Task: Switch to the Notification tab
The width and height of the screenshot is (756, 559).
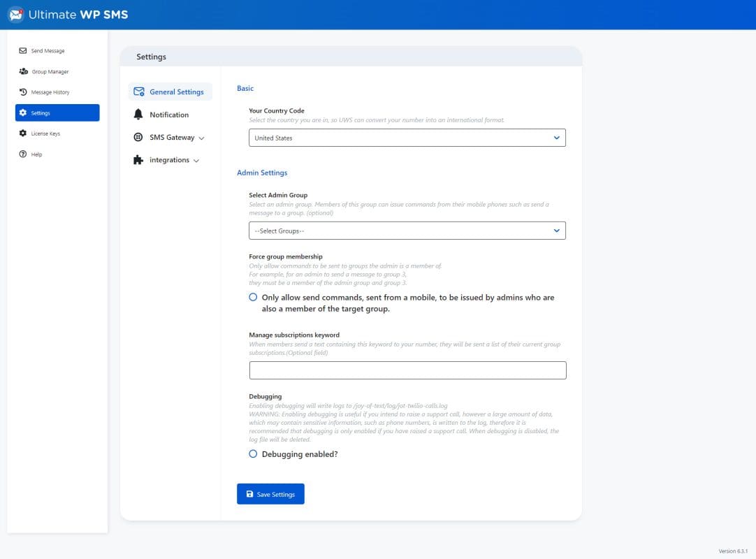Action: (170, 115)
